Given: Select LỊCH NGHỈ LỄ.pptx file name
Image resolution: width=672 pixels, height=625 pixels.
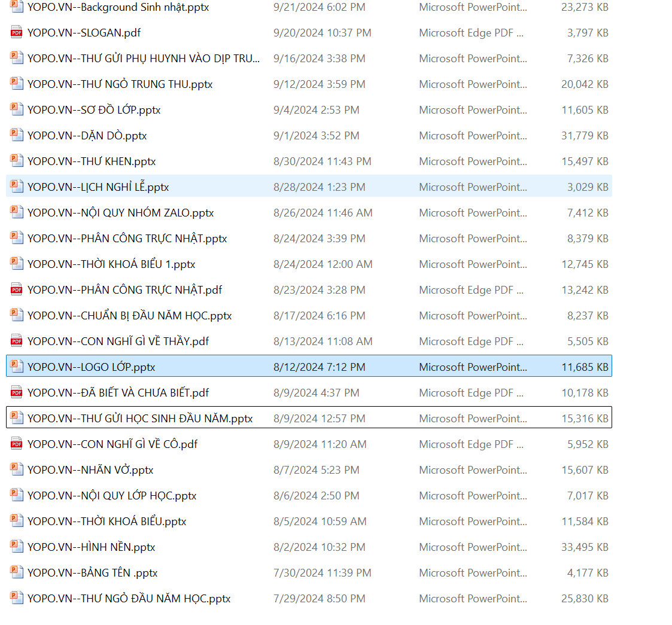Looking at the screenshot, I should [x=98, y=187].
